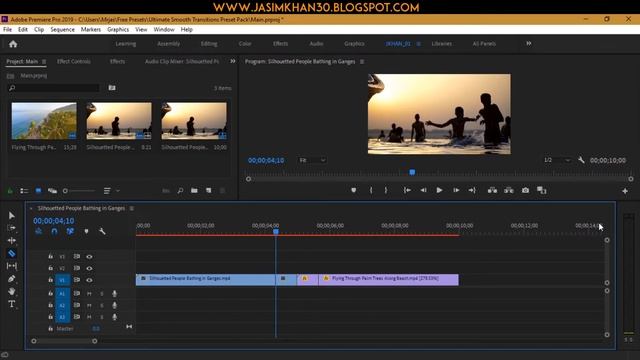
Task: Open Comparison View in Program monitor
Action: tap(542, 190)
